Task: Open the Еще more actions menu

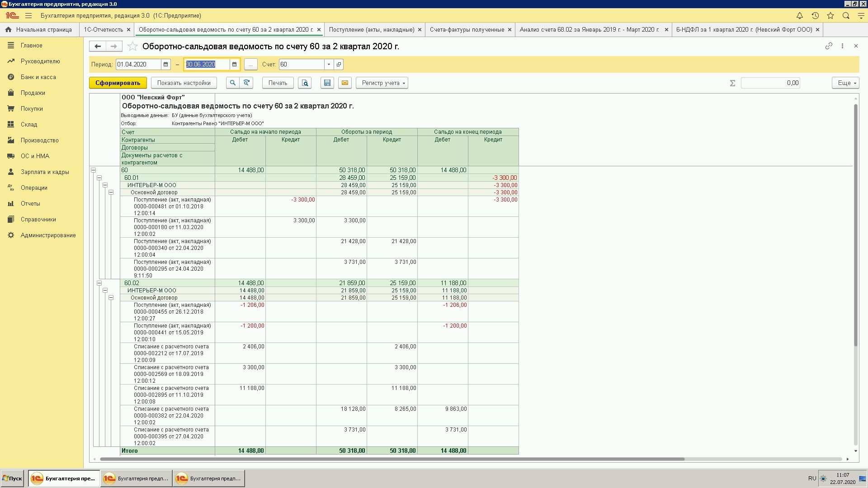Action: coord(845,83)
